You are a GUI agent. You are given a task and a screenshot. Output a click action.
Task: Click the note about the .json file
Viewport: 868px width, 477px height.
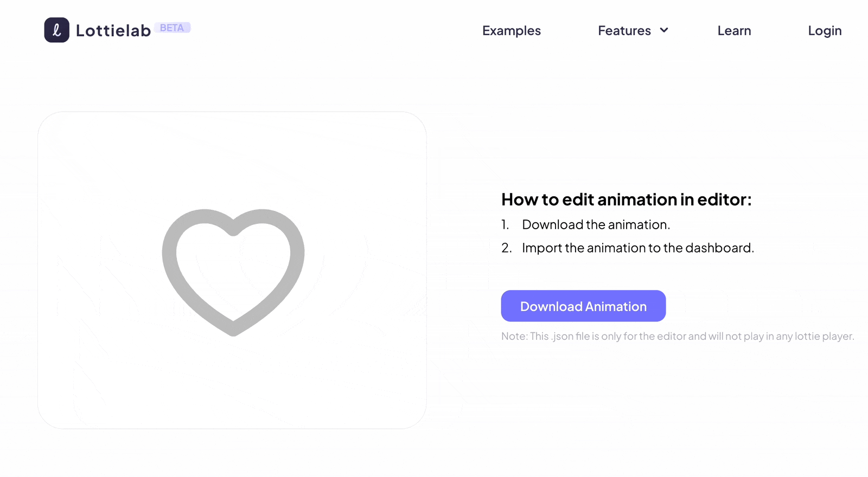pyautogui.click(x=677, y=336)
